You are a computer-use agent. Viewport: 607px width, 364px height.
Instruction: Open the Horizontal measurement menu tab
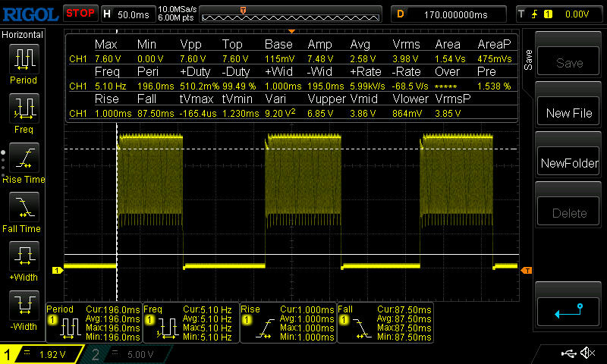[x=23, y=35]
